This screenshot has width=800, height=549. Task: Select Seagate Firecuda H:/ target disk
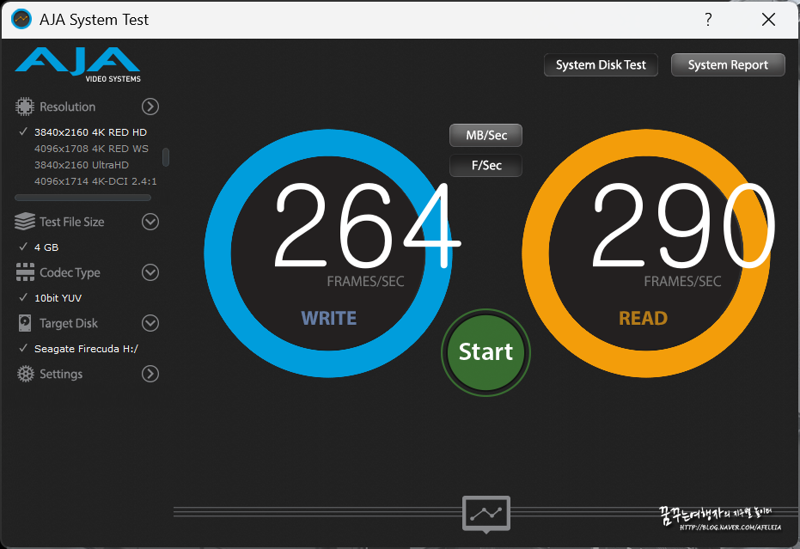click(x=86, y=349)
